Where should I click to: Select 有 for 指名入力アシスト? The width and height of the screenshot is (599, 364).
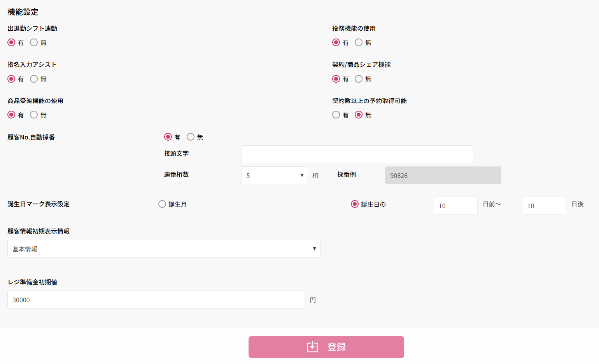tap(12, 79)
